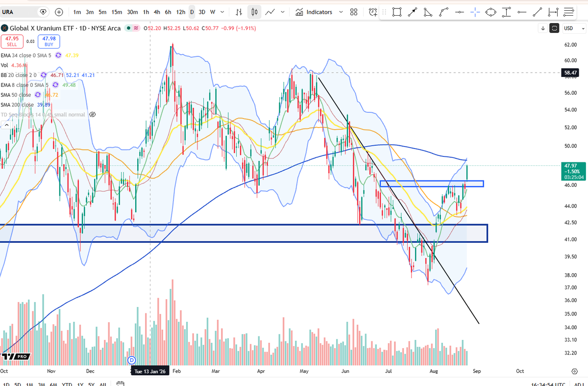
Task: Select the candlestick chart style
Action: (254, 12)
